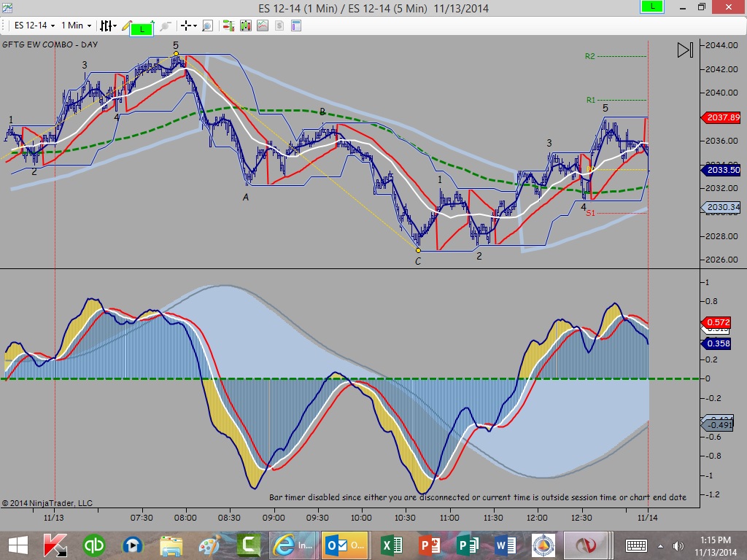The width and height of the screenshot is (747, 560).
Task: Open Excel from the taskbar
Action: (x=392, y=545)
